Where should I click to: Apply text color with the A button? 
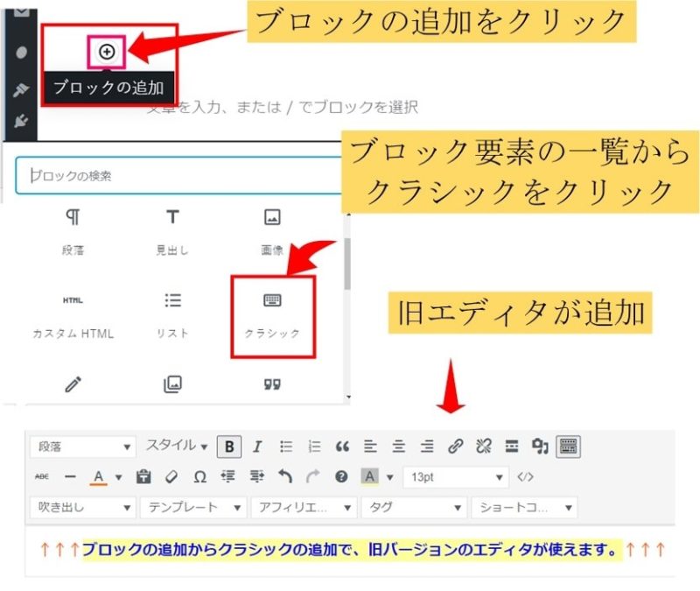(x=98, y=476)
